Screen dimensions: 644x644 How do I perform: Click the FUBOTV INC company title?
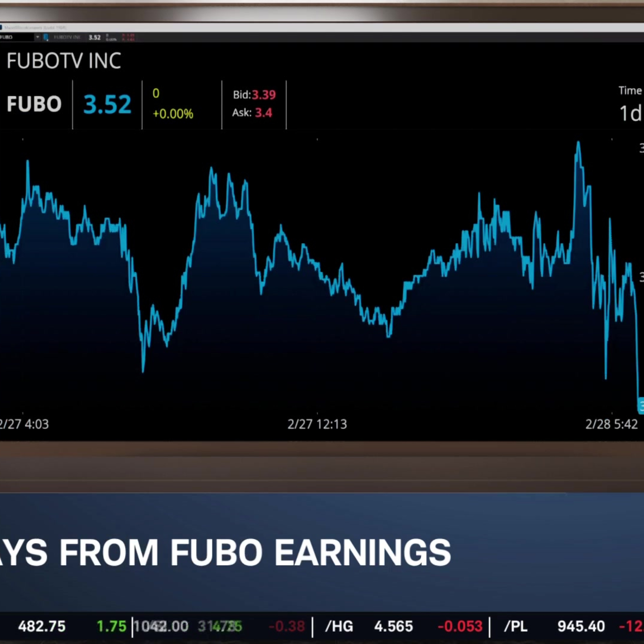click(x=64, y=61)
